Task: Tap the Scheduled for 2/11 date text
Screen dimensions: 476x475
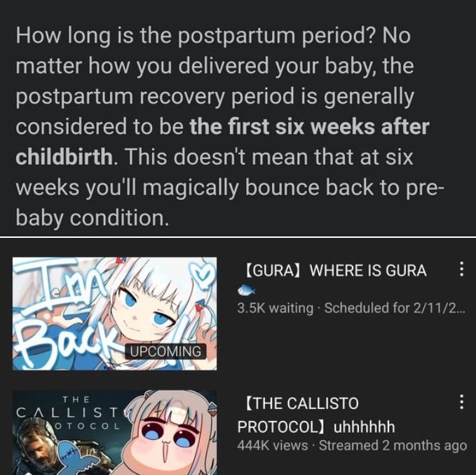Action: (x=395, y=308)
